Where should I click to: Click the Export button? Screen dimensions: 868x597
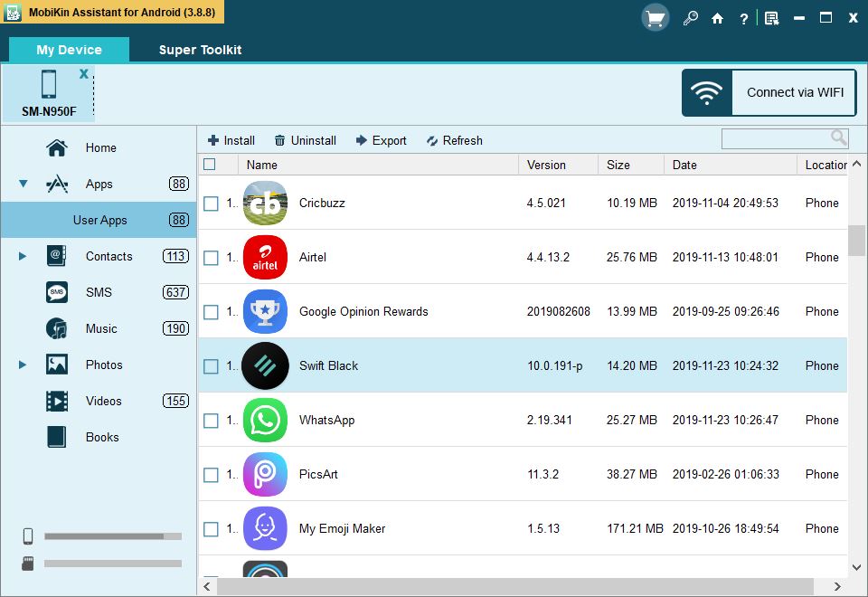(382, 141)
